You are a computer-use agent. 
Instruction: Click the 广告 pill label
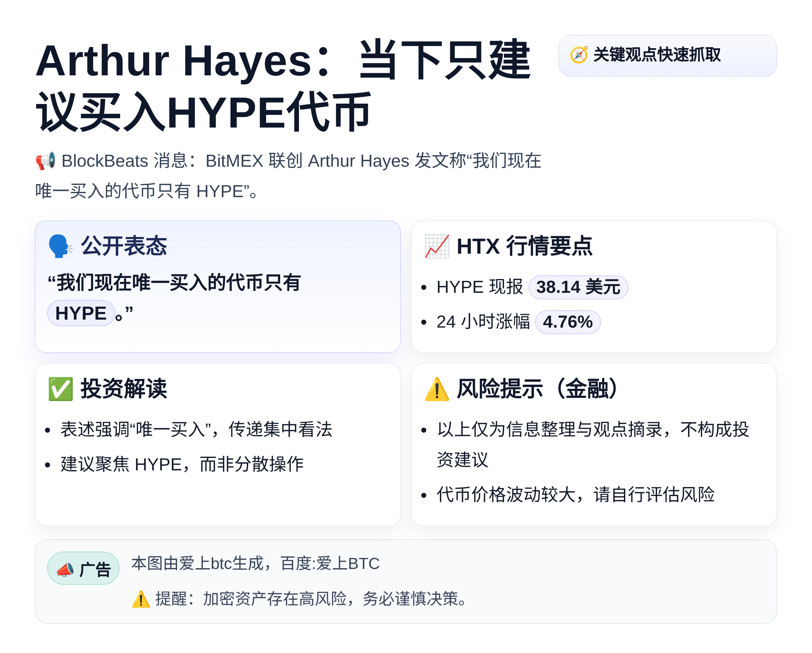[83, 568]
